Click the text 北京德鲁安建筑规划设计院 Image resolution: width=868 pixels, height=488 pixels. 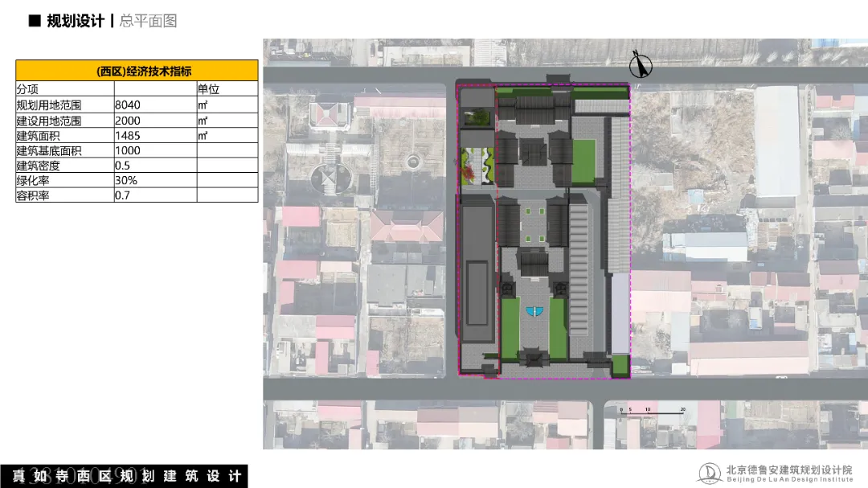point(789,470)
